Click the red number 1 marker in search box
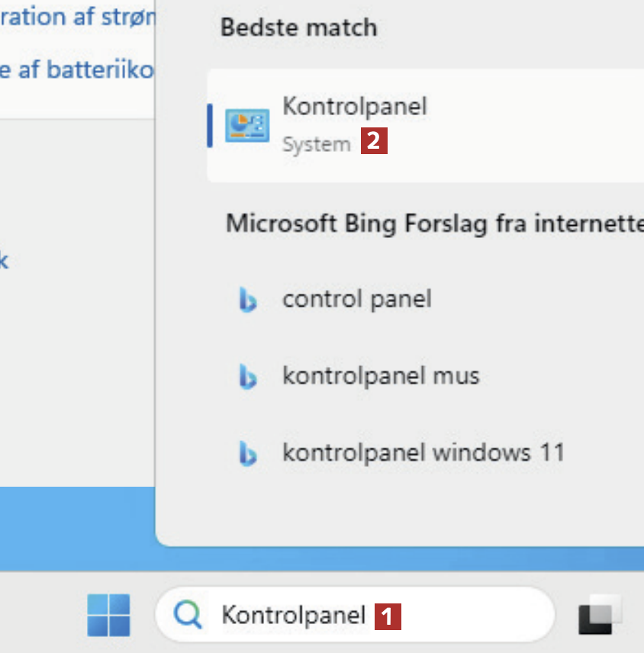 (387, 616)
